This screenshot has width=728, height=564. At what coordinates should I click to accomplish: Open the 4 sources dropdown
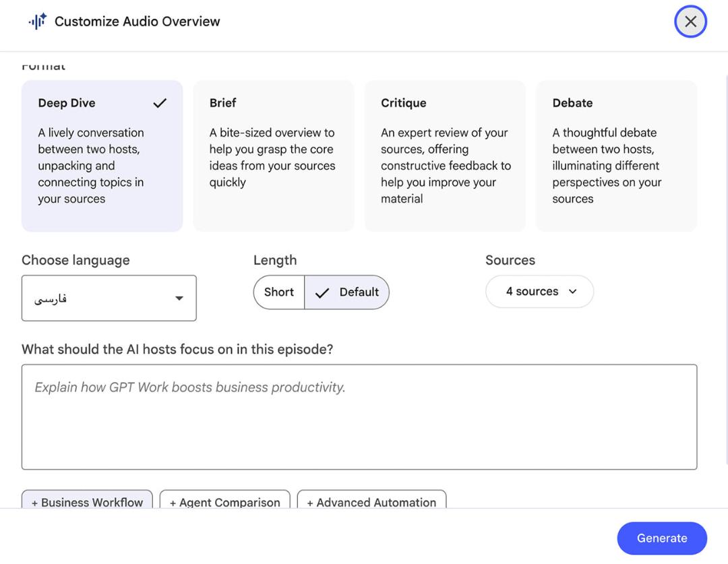click(539, 292)
